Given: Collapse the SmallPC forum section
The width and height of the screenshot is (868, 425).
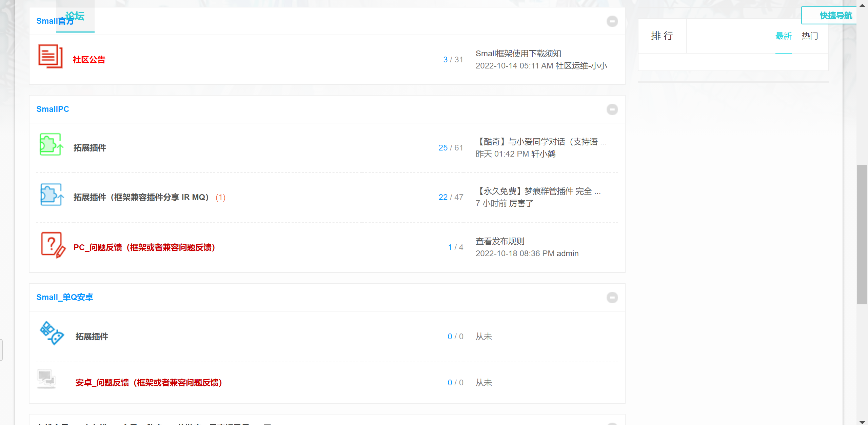Looking at the screenshot, I should [x=612, y=109].
